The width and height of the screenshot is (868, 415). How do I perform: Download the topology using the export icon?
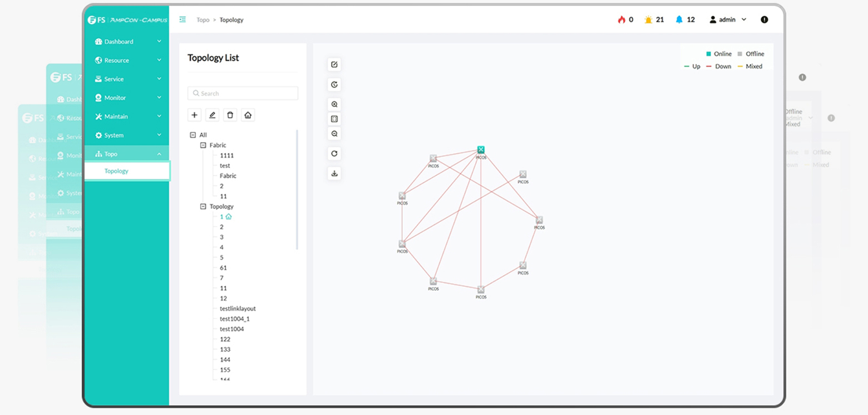pos(334,173)
